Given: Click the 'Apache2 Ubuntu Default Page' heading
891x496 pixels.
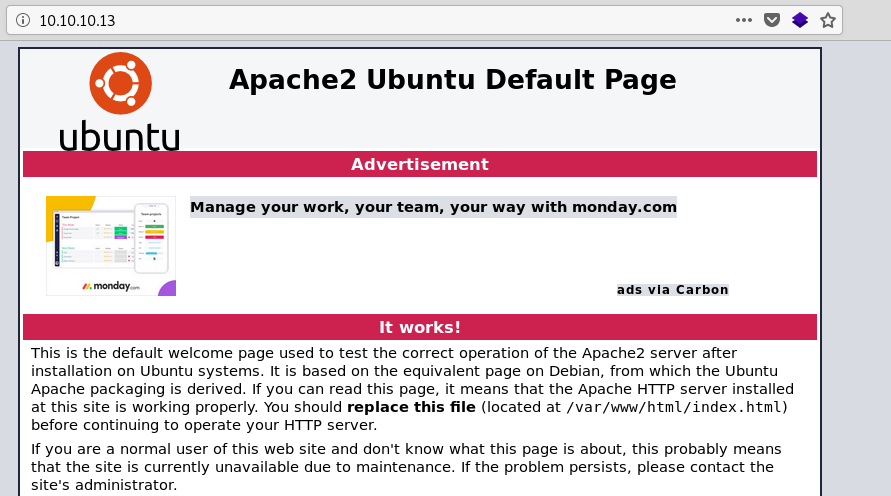Looking at the screenshot, I should (452, 80).
